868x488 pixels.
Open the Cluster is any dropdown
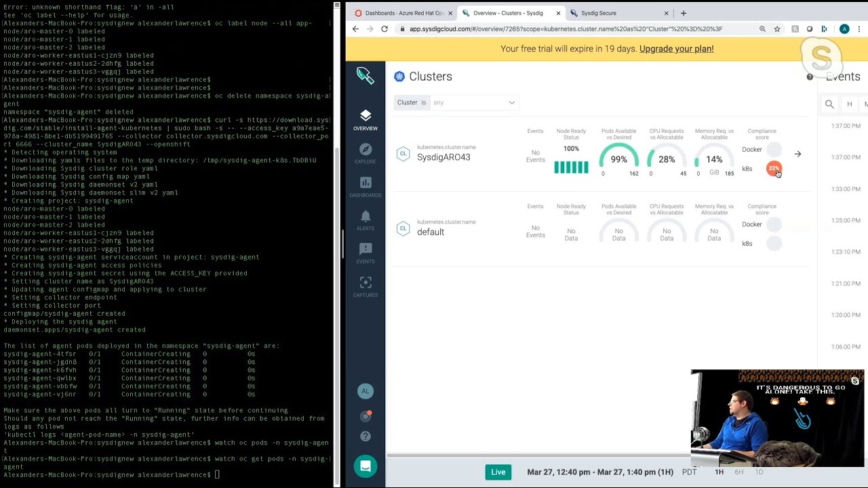tap(455, 102)
